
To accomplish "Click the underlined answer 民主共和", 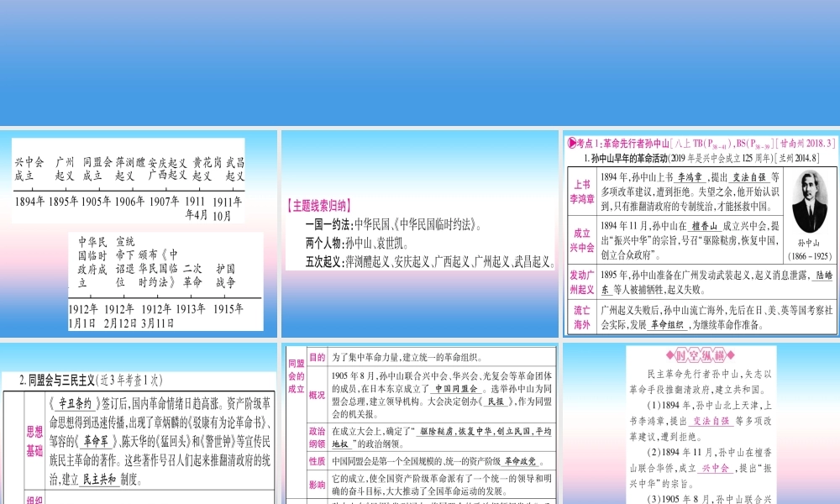I will tap(99, 479).
